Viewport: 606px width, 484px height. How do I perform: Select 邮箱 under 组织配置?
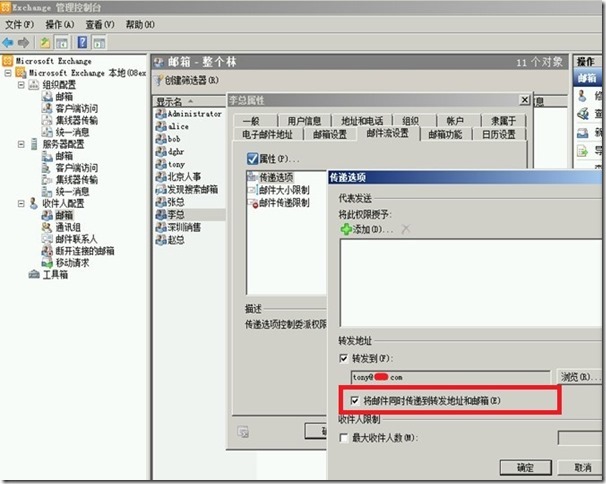(57, 97)
